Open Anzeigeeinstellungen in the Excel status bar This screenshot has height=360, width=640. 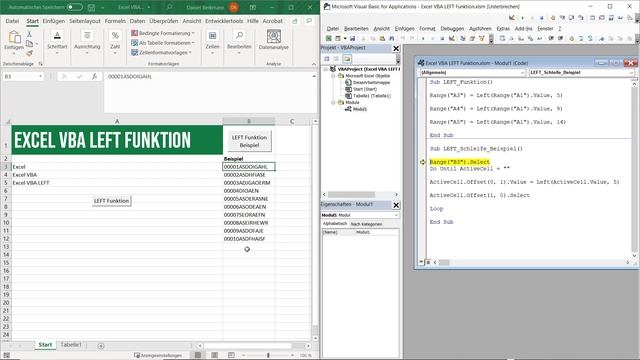tap(158, 355)
